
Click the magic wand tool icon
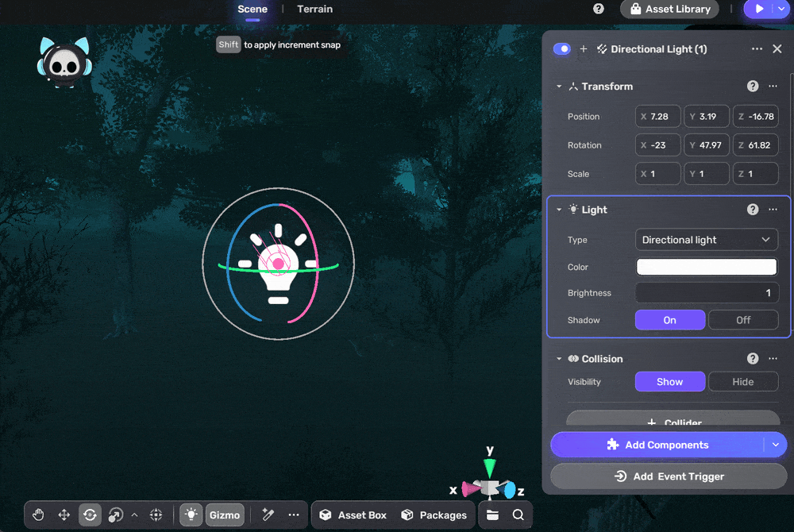coord(268,515)
